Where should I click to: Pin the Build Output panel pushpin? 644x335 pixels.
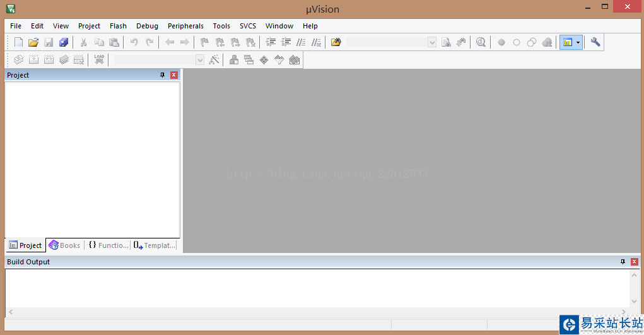[623, 261]
